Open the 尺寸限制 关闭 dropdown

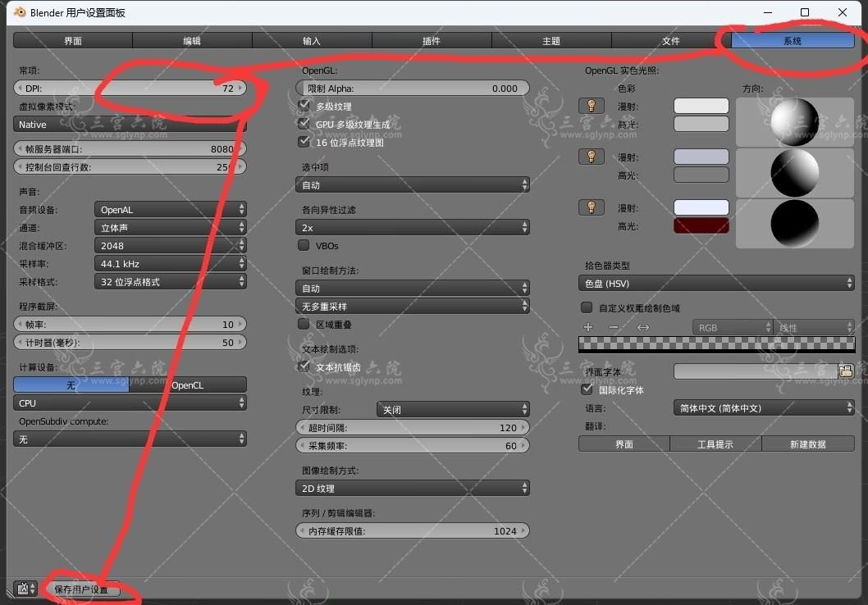tap(453, 409)
